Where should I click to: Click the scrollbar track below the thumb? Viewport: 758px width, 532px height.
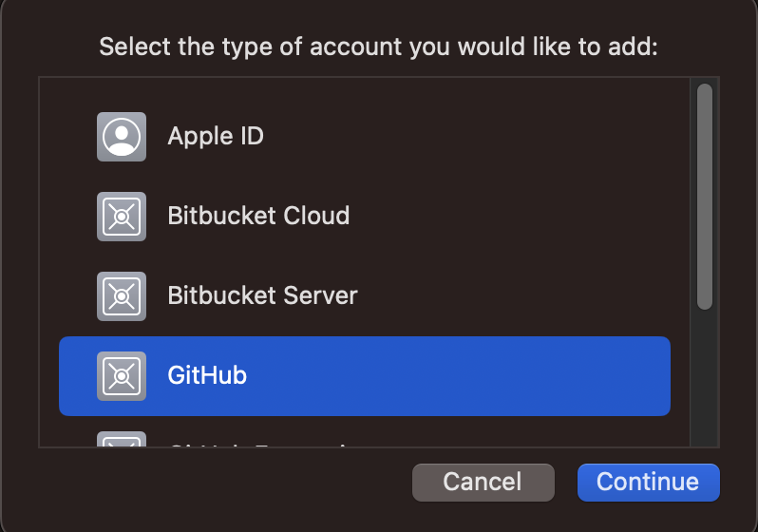click(705, 377)
